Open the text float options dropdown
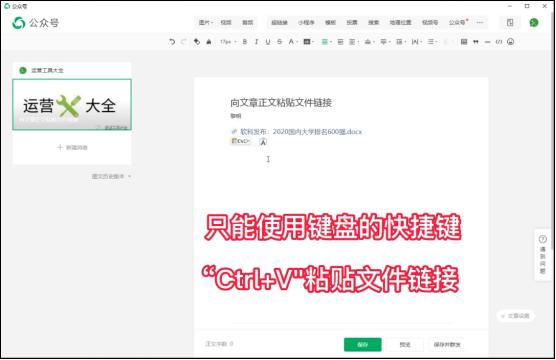The width and height of the screenshot is (556, 360). click(x=369, y=42)
